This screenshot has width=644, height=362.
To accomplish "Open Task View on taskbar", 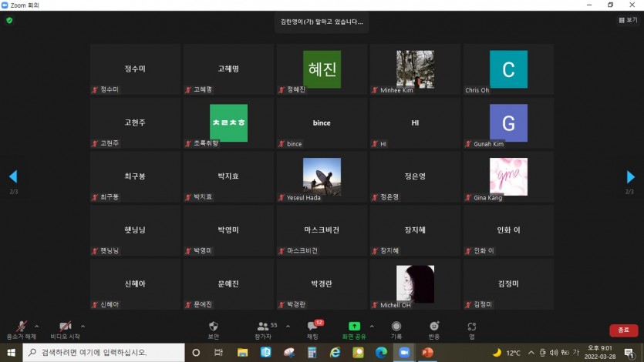I will pyautogui.click(x=218, y=353).
